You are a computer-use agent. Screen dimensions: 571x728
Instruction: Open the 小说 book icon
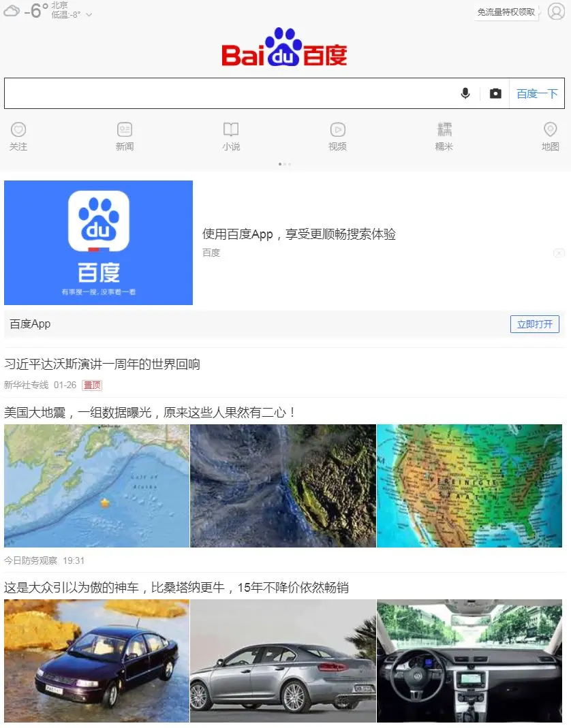(x=231, y=129)
